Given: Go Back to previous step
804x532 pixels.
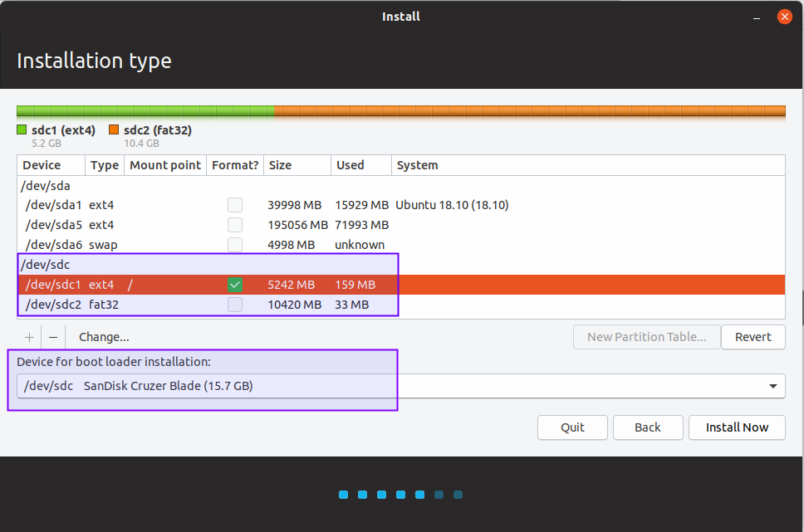Looking at the screenshot, I should coord(648,427).
